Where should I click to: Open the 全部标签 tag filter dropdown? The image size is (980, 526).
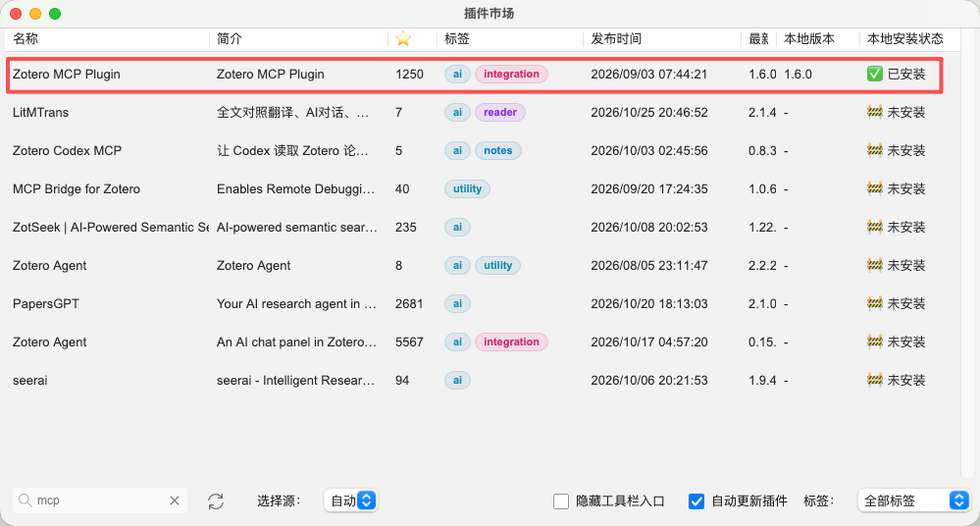(x=913, y=500)
